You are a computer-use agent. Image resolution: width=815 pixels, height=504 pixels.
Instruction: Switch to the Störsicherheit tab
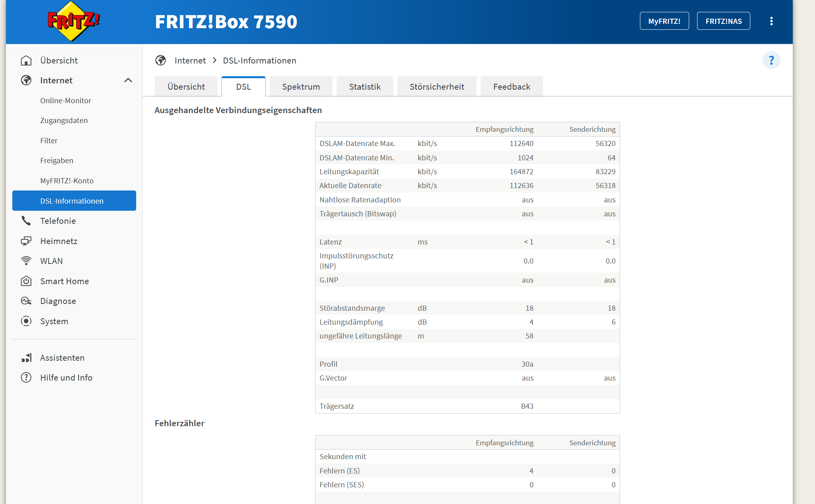pyautogui.click(x=437, y=87)
